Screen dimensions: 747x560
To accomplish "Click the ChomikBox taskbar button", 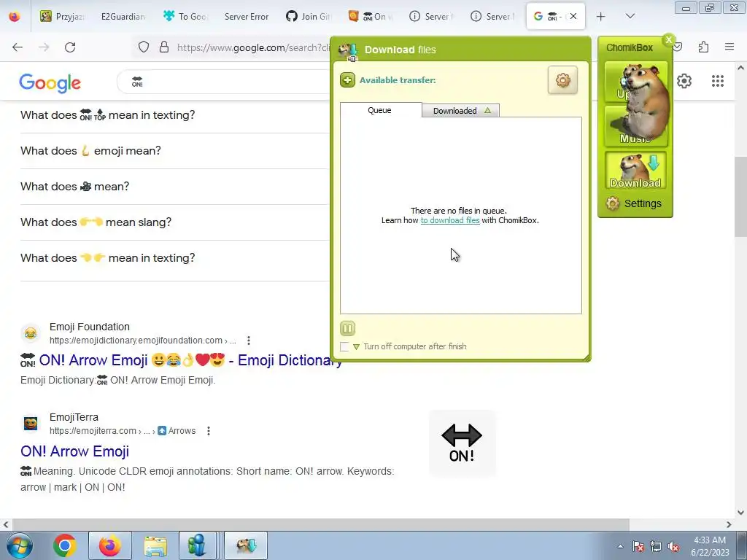I will [246, 545].
